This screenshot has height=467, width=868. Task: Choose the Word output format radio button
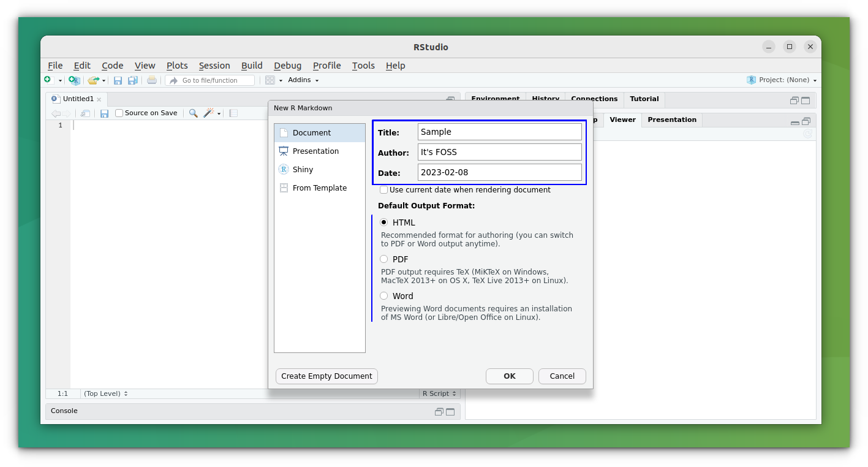384,296
